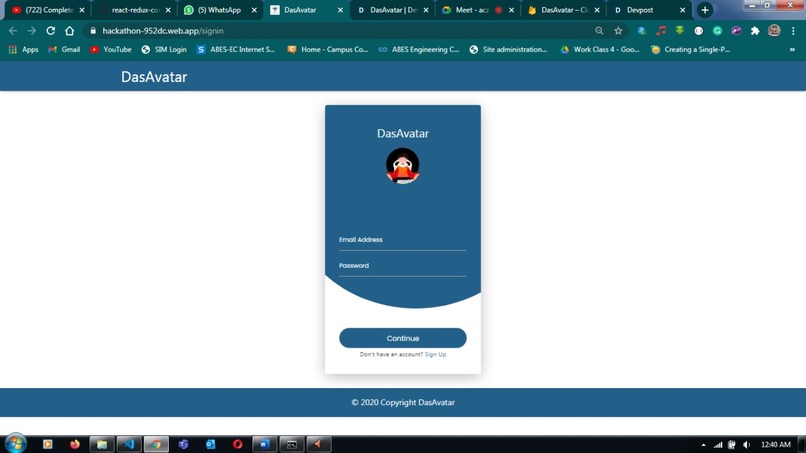This screenshot has width=806, height=453.
Task: Click the 12:40 AM clock
Action: tap(776, 445)
